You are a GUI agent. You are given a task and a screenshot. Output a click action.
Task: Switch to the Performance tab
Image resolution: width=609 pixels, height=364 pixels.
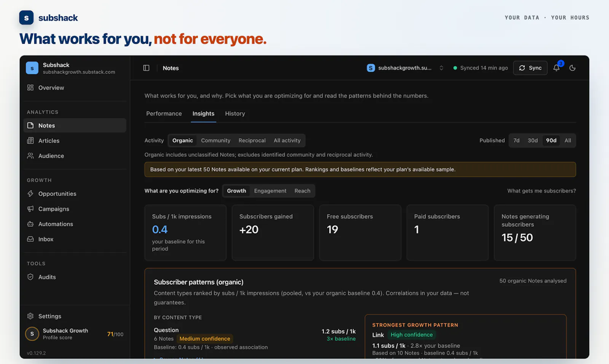(164, 113)
